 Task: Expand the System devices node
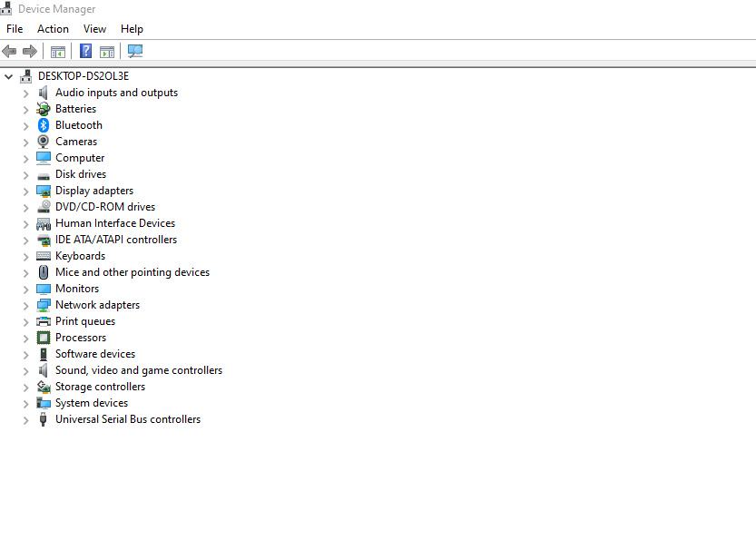(26, 404)
